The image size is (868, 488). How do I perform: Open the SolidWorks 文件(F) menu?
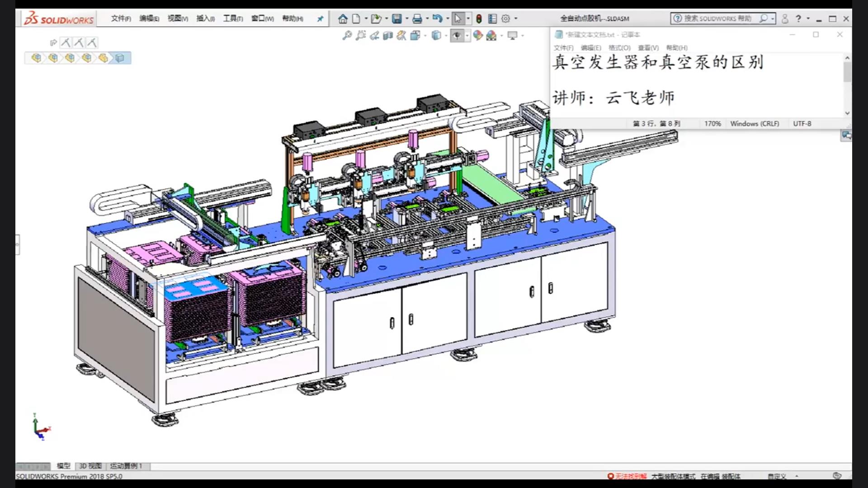121,19
